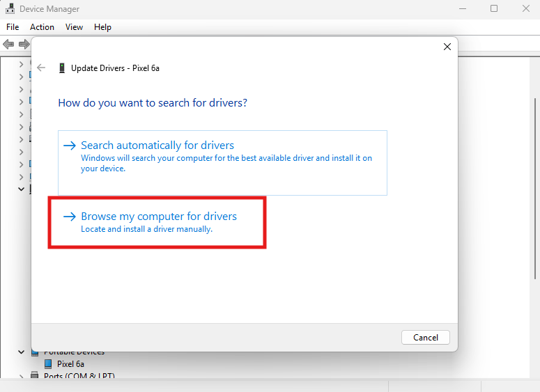Click the Portable Devices category icon
The height and width of the screenshot is (392, 540).
tap(34, 352)
